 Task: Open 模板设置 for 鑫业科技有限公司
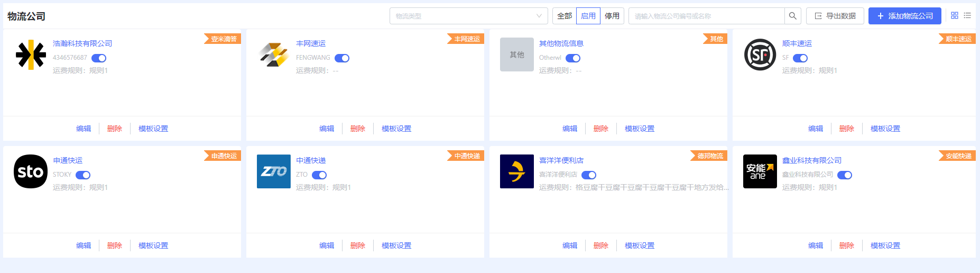(885, 245)
